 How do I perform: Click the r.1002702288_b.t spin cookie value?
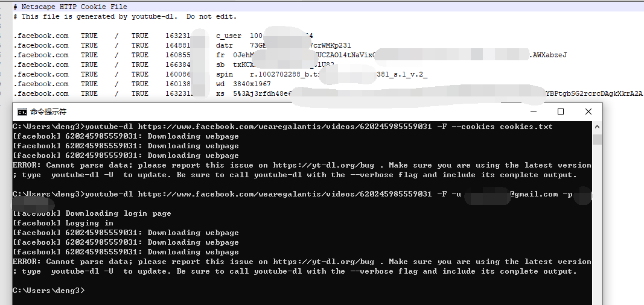pos(284,75)
